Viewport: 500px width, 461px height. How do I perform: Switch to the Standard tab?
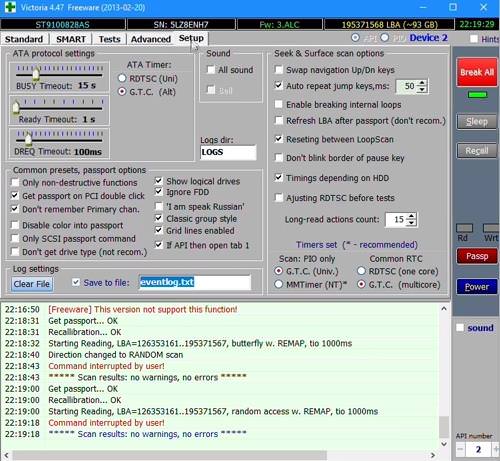click(24, 39)
